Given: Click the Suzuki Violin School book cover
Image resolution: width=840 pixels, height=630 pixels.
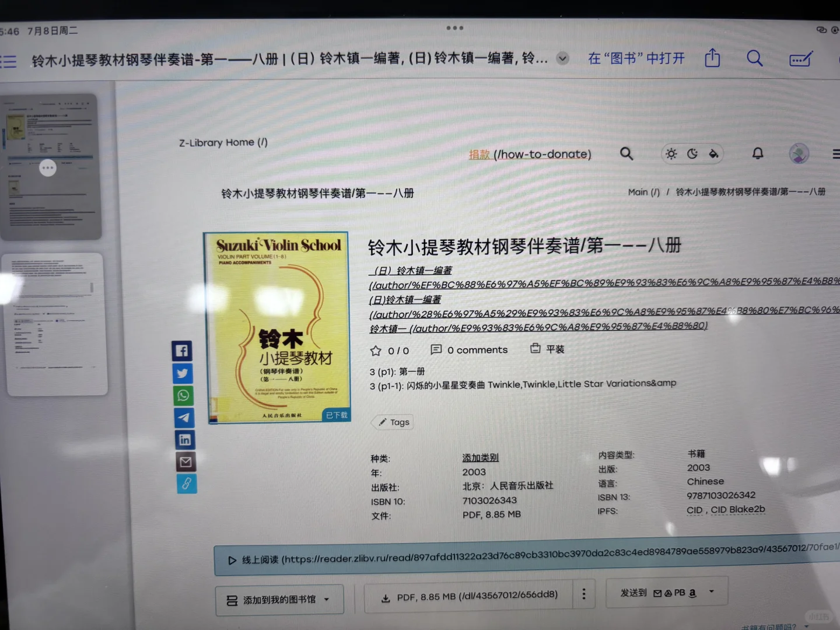Looking at the screenshot, I should pyautogui.click(x=277, y=327).
